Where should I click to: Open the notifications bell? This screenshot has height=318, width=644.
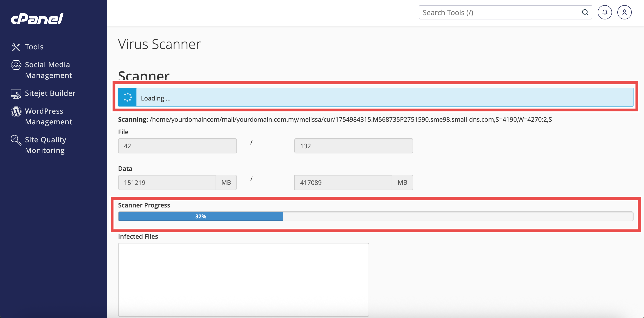[x=604, y=13]
